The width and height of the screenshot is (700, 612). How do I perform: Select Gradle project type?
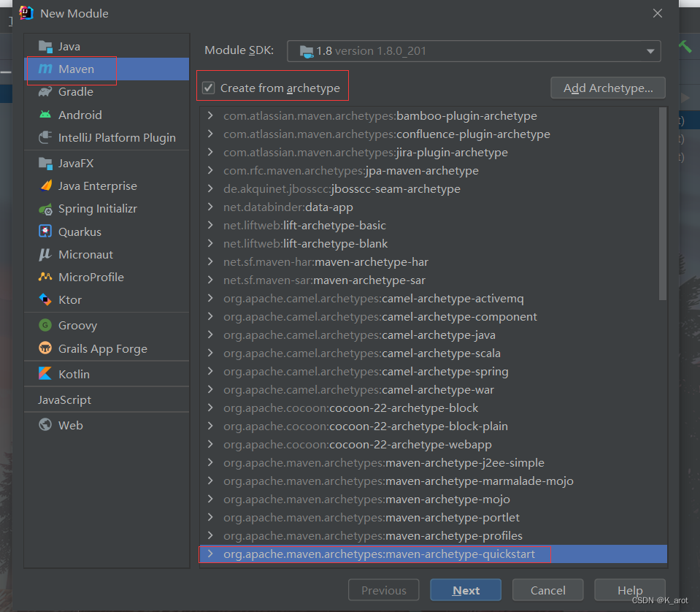click(x=107, y=91)
